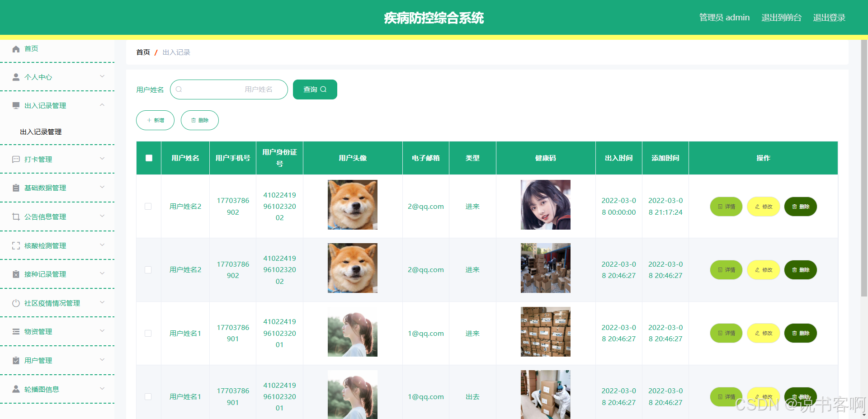Screen dimensions: 868x419
Task: Check the checkbox for 用户姓名1 出去 row
Action: (148, 396)
